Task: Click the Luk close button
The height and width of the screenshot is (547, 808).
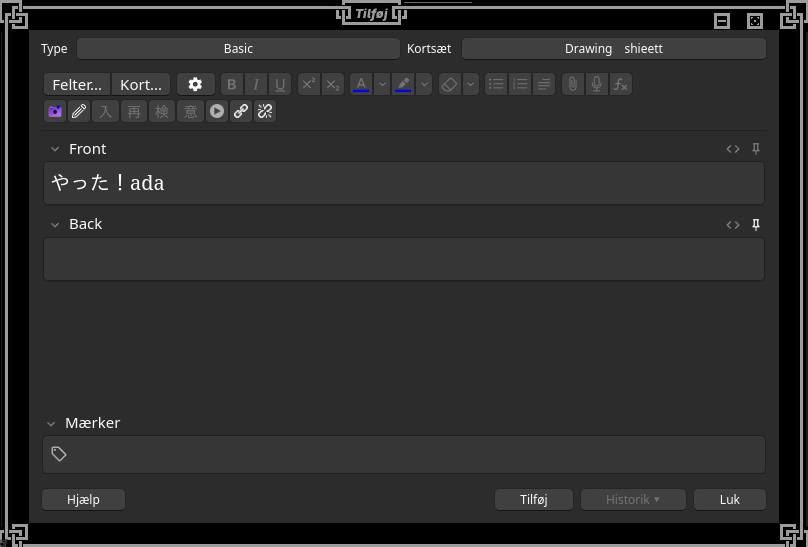Action: 730,500
